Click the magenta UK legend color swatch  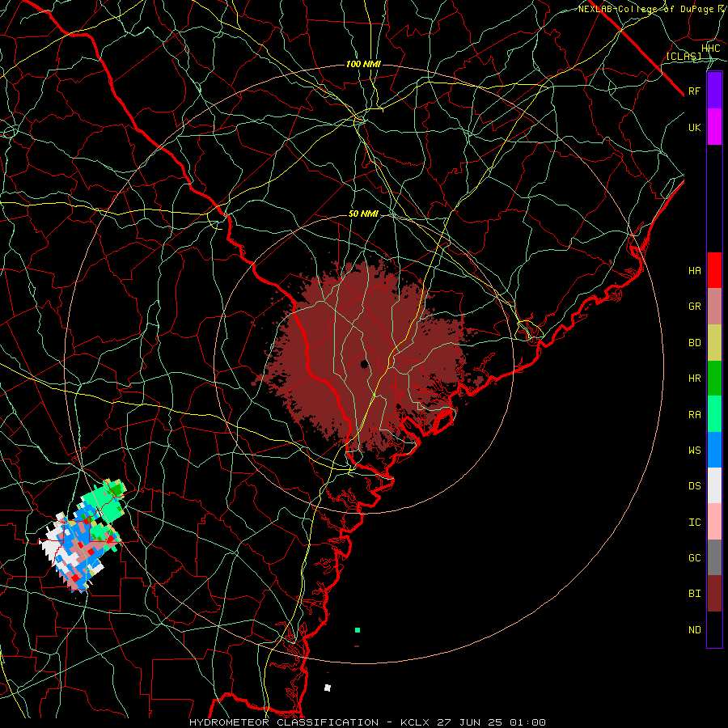coord(714,127)
